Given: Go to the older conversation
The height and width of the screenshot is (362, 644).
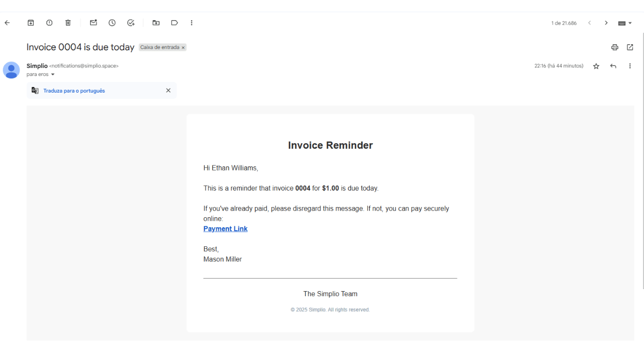Looking at the screenshot, I should point(606,23).
